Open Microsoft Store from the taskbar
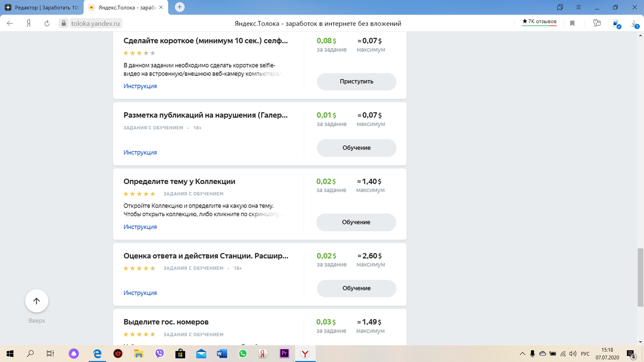The width and height of the screenshot is (644, 362). pyautogui.click(x=180, y=353)
